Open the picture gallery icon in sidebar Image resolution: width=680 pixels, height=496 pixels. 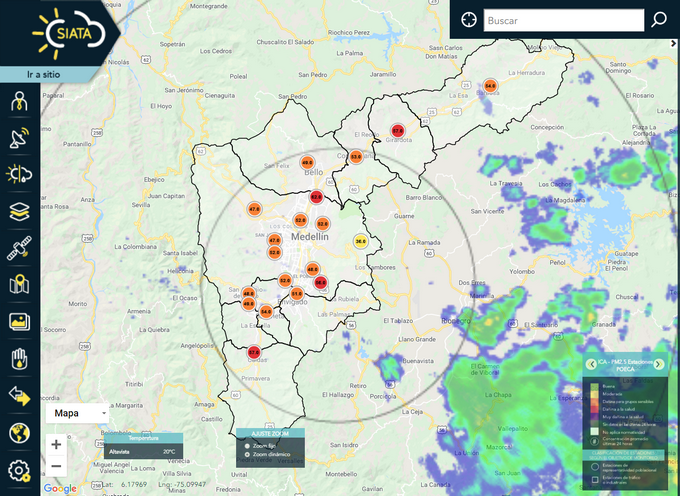[x=19, y=322]
